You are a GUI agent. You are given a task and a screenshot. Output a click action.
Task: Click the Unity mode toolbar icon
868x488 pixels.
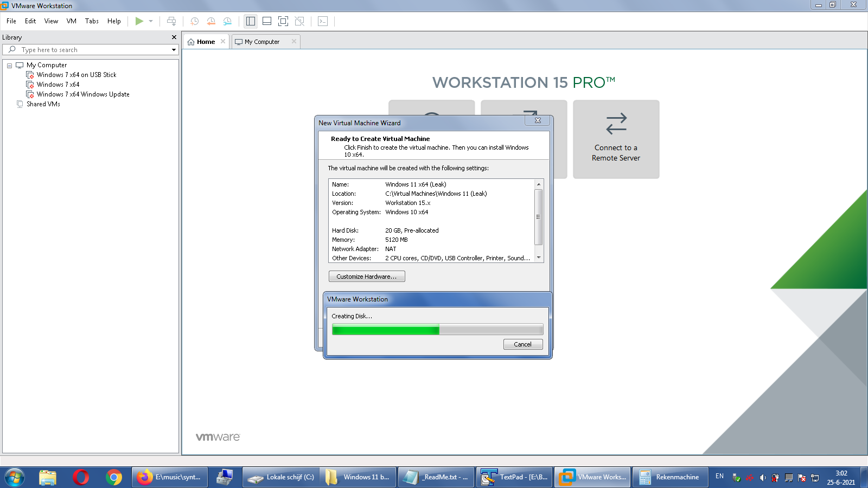(299, 21)
